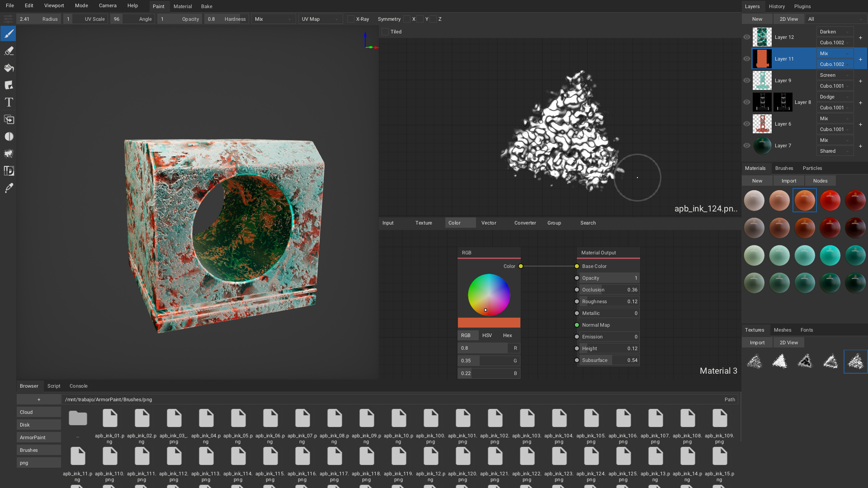
Task: Select the Text tool
Action: [8, 102]
